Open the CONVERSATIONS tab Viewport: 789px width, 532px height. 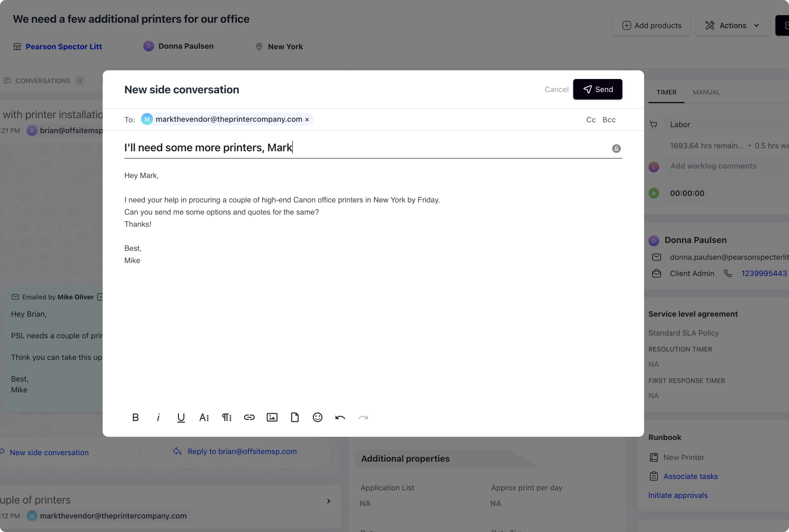[43, 81]
